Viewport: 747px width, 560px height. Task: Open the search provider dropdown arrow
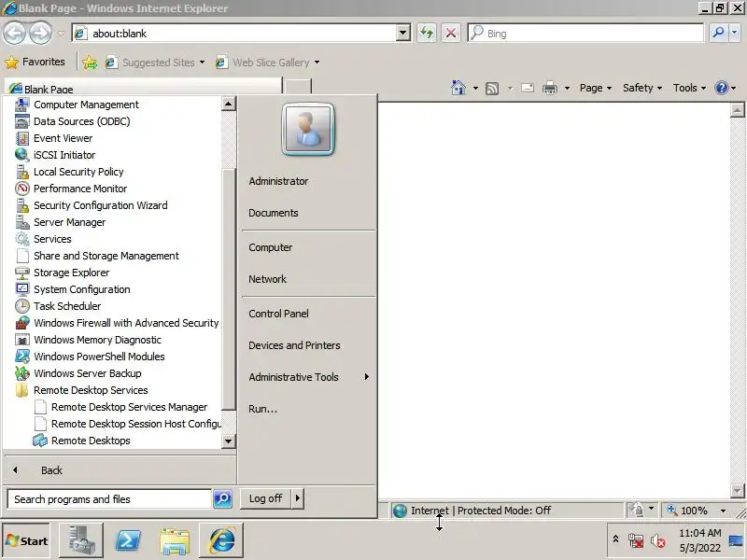click(x=735, y=33)
